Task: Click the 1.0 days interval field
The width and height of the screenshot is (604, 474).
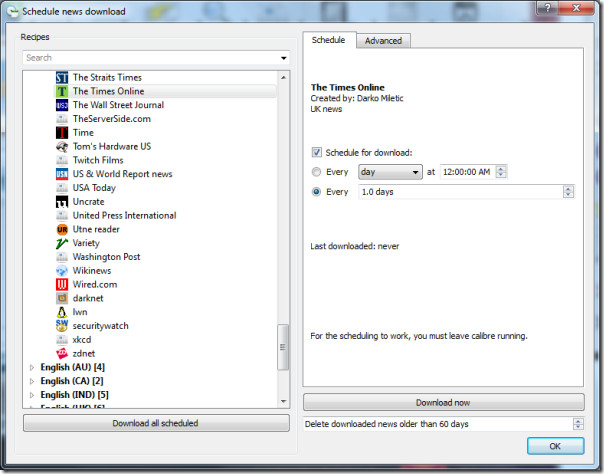Action: tap(461, 192)
